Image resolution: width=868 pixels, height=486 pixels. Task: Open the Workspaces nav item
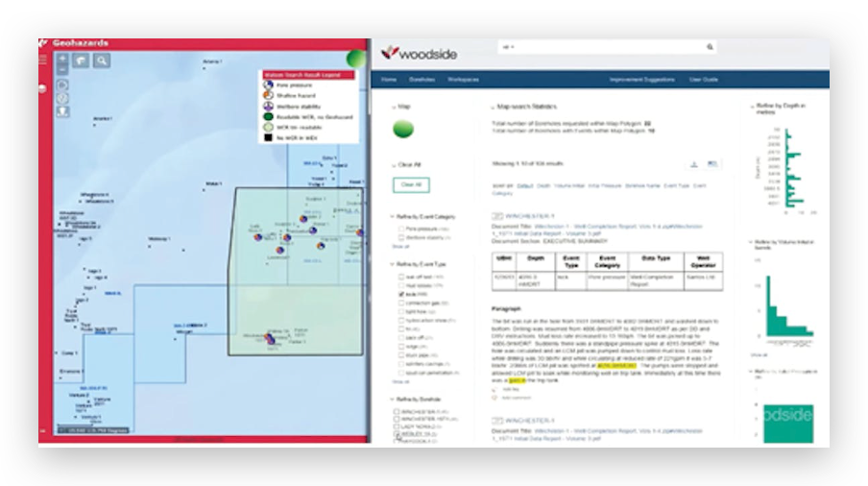pyautogui.click(x=464, y=80)
